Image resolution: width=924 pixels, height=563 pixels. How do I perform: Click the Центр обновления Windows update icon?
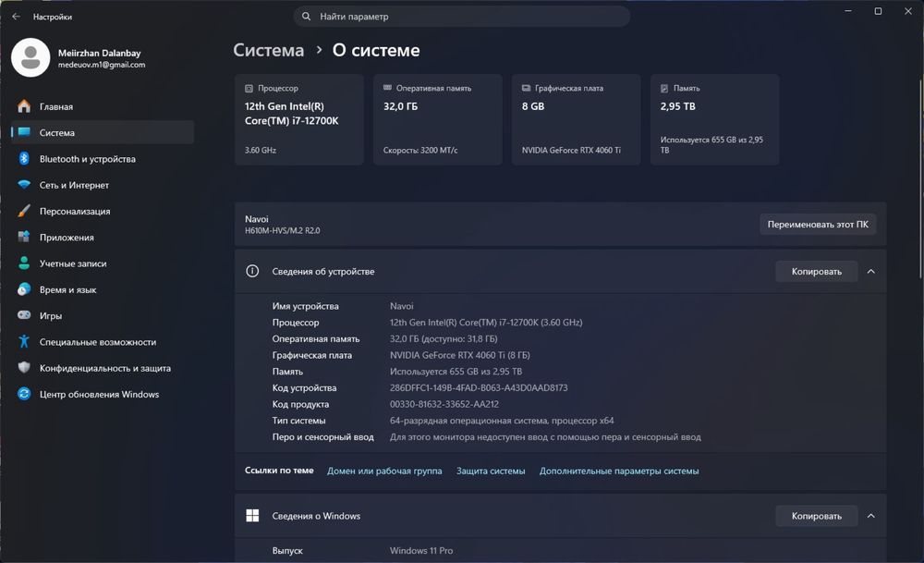point(24,394)
